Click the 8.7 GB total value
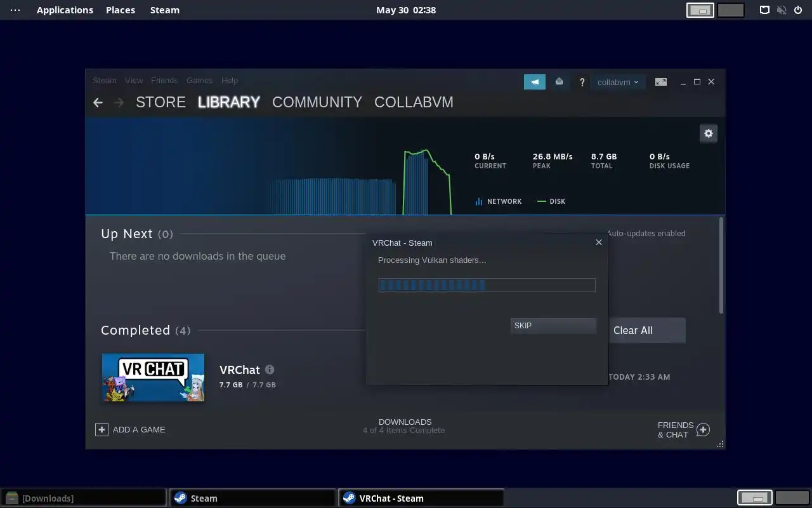 (x=604, y=156)
